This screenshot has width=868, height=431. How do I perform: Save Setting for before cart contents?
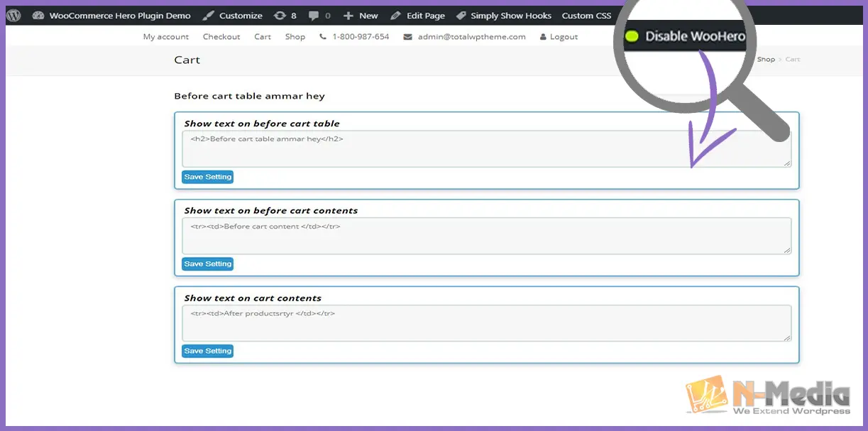pos(207,264)
